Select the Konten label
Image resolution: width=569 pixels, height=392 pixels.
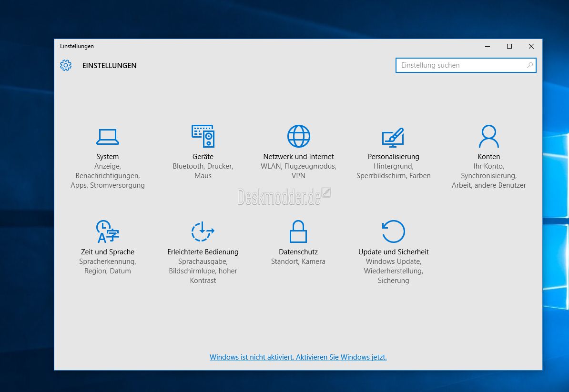(489, 157)
